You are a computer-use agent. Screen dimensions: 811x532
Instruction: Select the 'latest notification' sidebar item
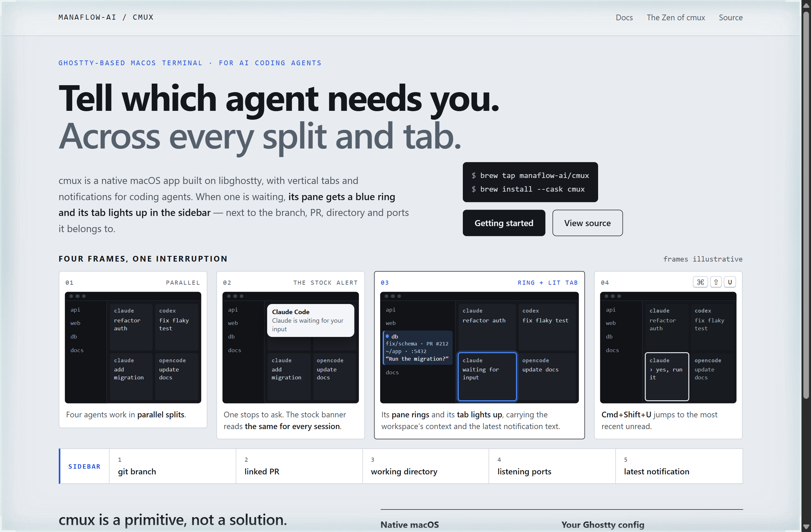[679, 466]
